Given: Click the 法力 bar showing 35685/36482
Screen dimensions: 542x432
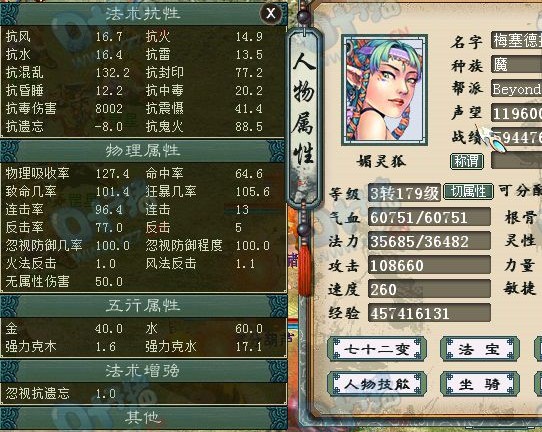Looking at the screenshot, I should (x=429, y=241).
